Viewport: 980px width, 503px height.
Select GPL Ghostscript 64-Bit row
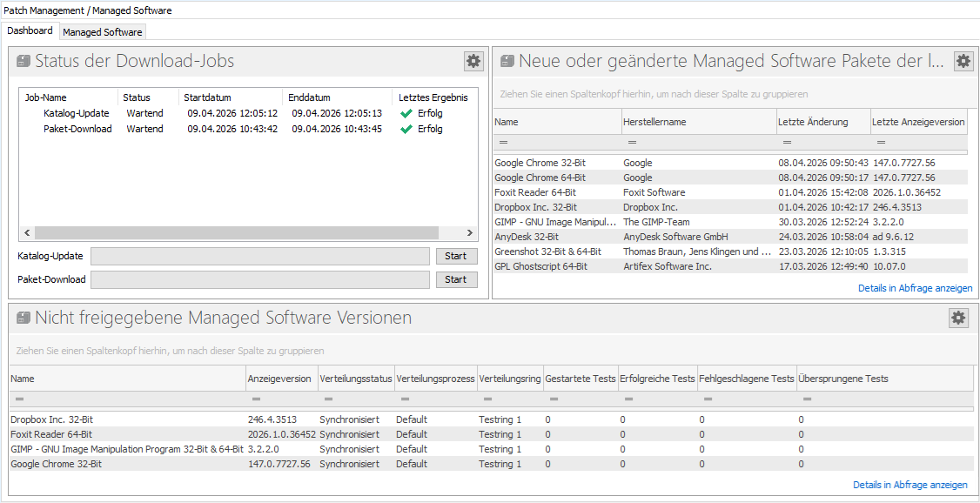(730, 266)
